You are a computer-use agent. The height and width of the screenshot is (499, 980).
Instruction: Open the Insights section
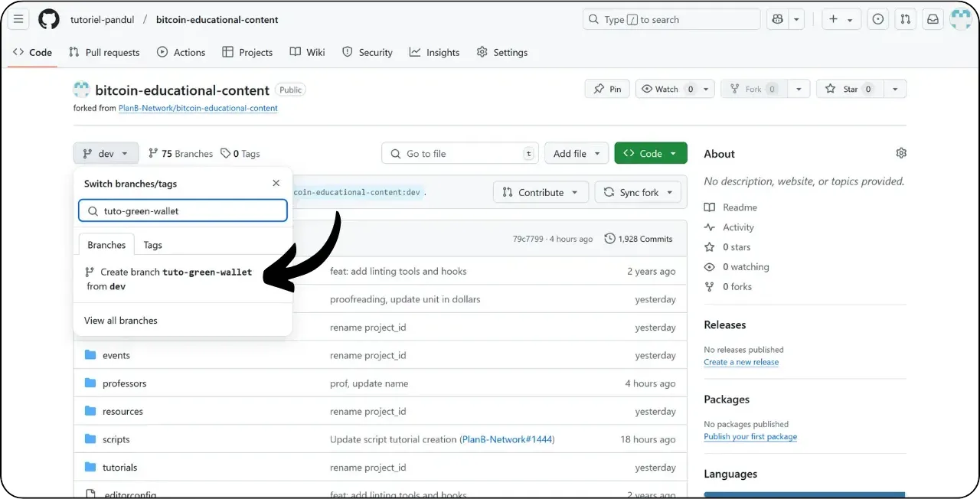(434, 52)
